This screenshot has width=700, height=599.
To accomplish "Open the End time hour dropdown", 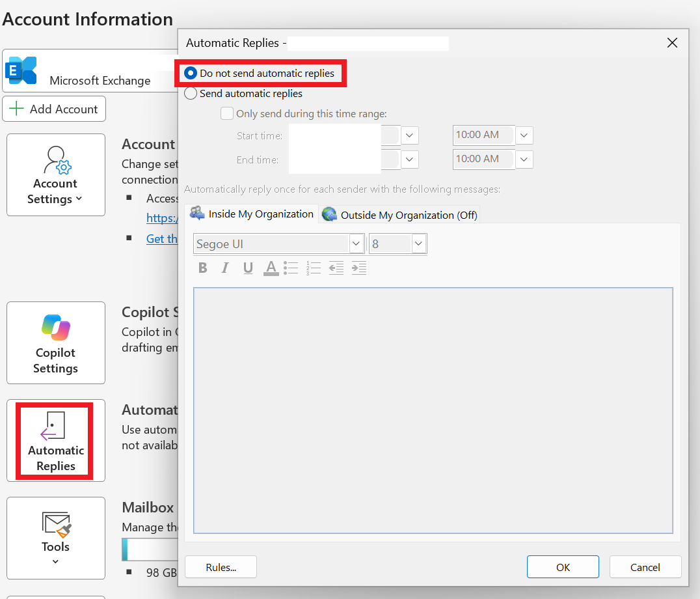I will click(x=524, y=160).
